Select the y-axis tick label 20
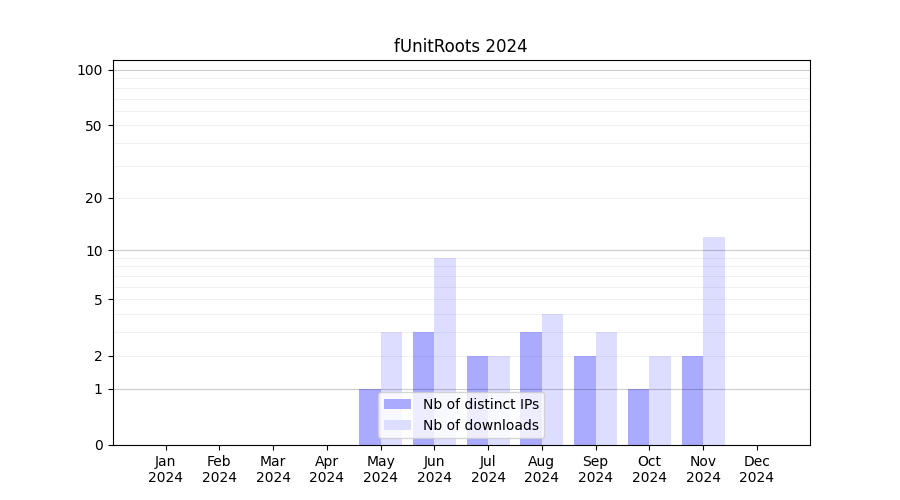 pos(94,198)
